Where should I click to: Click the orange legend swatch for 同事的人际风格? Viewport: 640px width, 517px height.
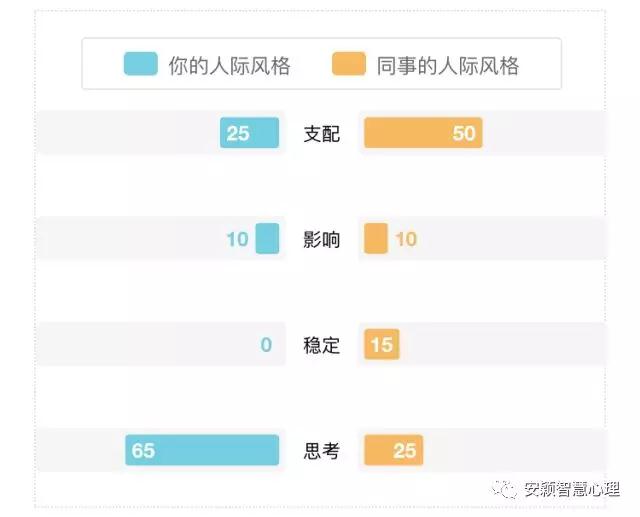tap(349, 65)
